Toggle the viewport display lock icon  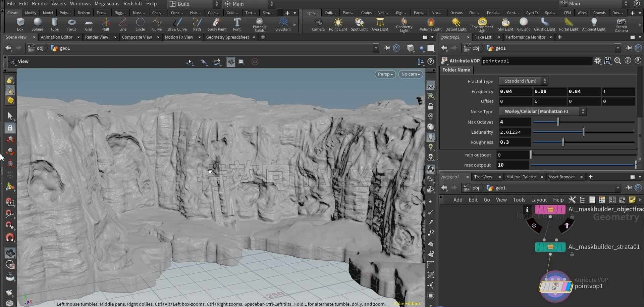coord(431,106)
